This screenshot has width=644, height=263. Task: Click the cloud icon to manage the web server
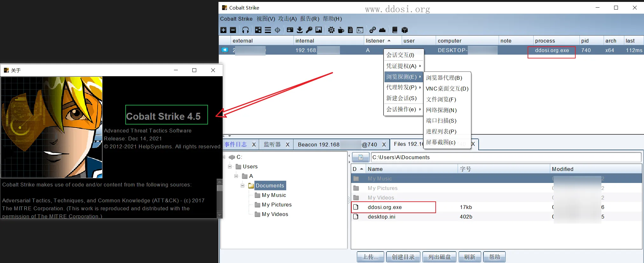coord(382,30)
